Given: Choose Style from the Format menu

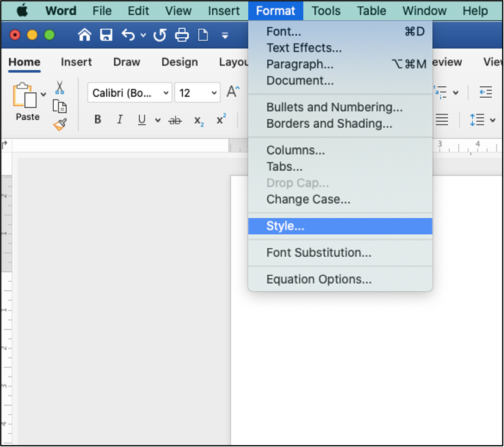Looking at the screenshot, I should (x=284, y=226).
